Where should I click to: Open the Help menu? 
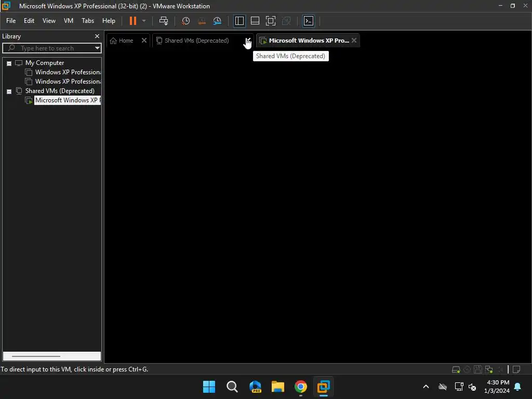[x=109, y=21]
